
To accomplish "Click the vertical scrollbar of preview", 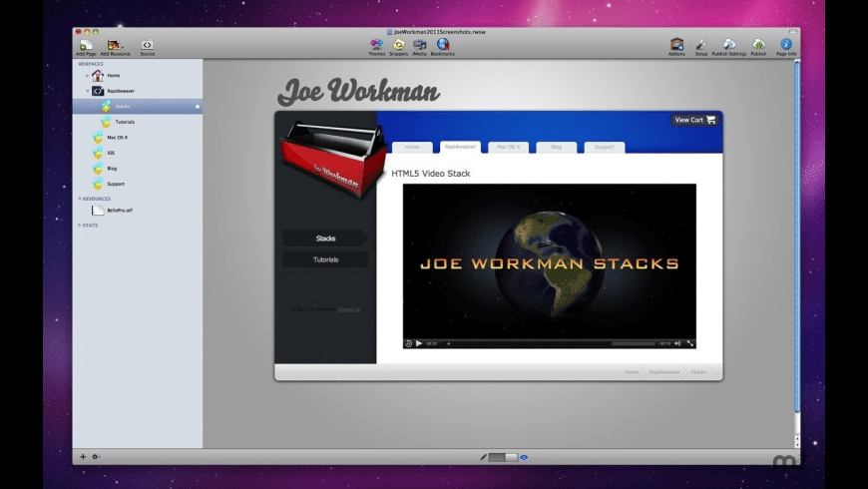I will tap(797, 239).
